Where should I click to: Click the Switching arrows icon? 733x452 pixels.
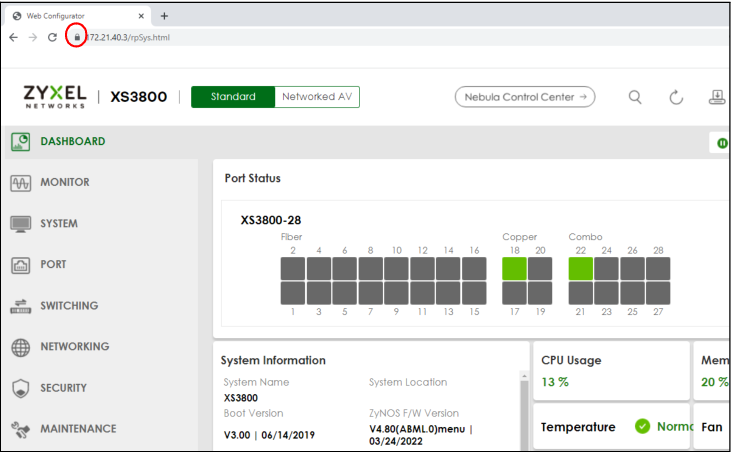(21, 306)
